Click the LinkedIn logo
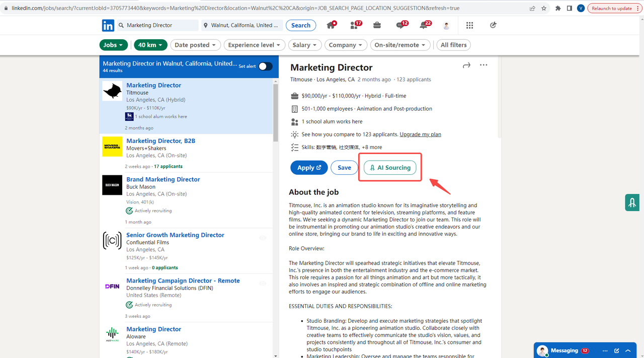 point(108,25)
